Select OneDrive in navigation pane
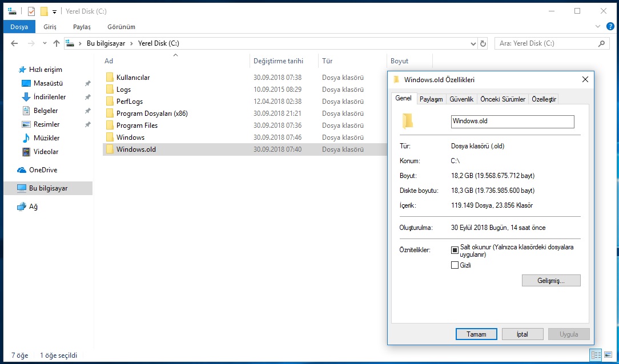Screen dimensions: 619x364 [x=43, y=170]
